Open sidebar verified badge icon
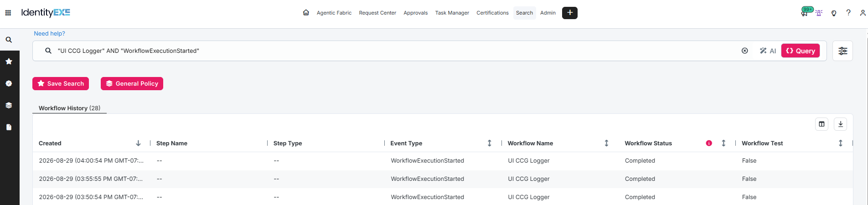 pos(9,83)
